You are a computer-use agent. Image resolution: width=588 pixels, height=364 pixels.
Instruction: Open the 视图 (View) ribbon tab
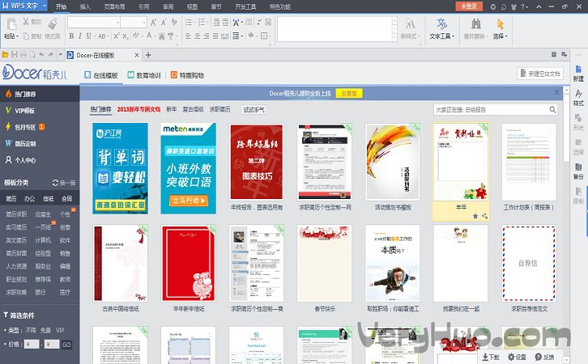[x=192, y=6]
